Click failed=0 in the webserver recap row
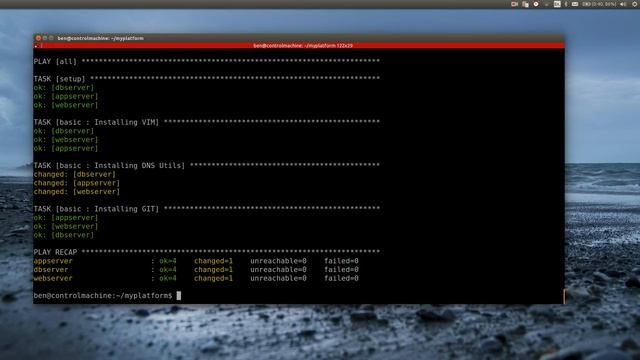The height and width of the screenshot is (360, 640). tap(341, 278)
